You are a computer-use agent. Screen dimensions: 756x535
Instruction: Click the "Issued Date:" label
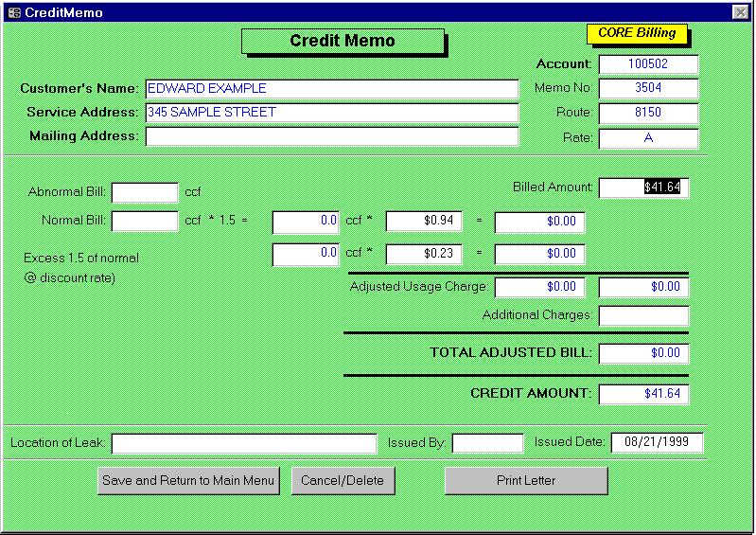(569, 442)
